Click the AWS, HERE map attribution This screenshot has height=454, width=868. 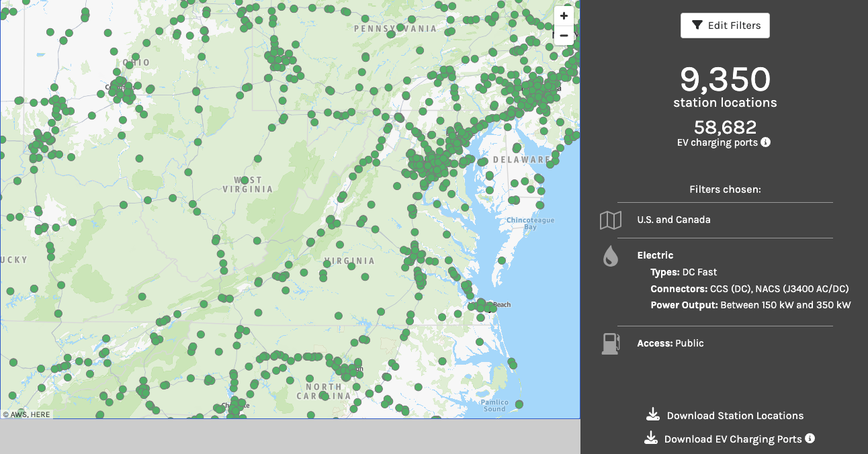(26, 414)
